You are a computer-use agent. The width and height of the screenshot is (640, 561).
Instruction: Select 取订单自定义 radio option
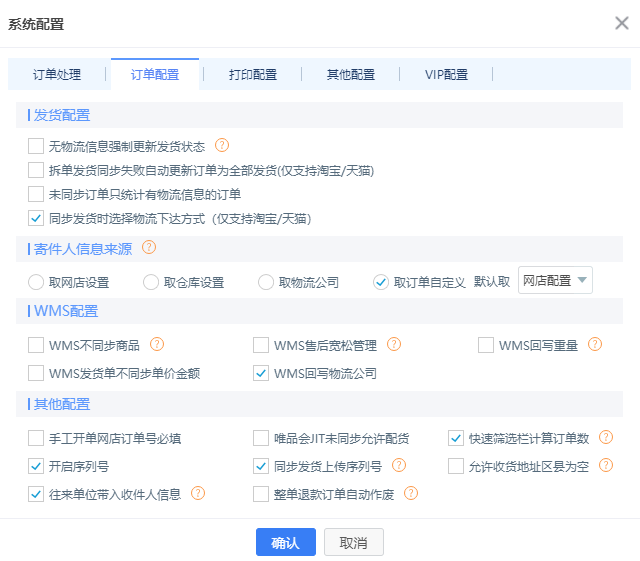click(x=381, y=282)
